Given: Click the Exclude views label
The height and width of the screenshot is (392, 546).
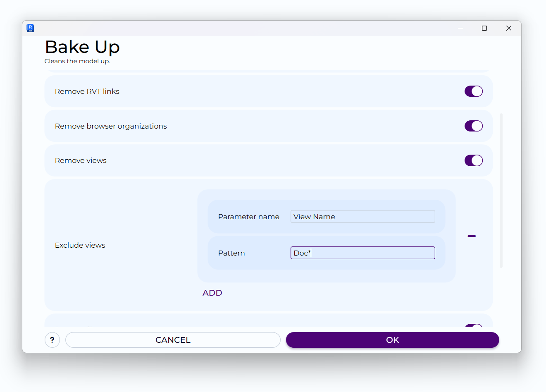Looking at the screenshot, I should pos(80,245).
